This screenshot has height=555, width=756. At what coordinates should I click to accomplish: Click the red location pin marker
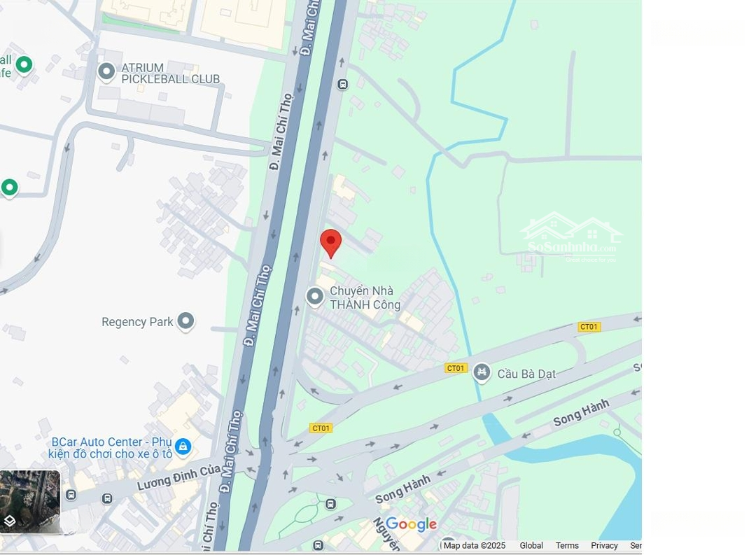330,244
